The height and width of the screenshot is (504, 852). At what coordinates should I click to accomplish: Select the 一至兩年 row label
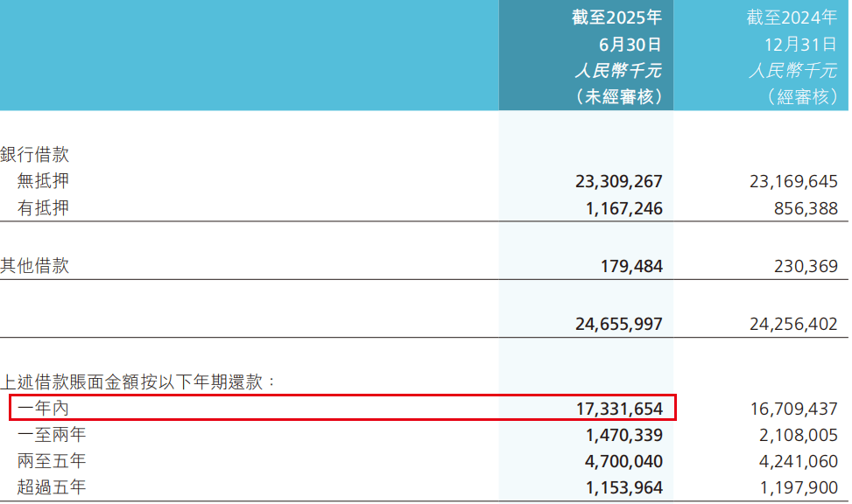[x=52, y=434]
